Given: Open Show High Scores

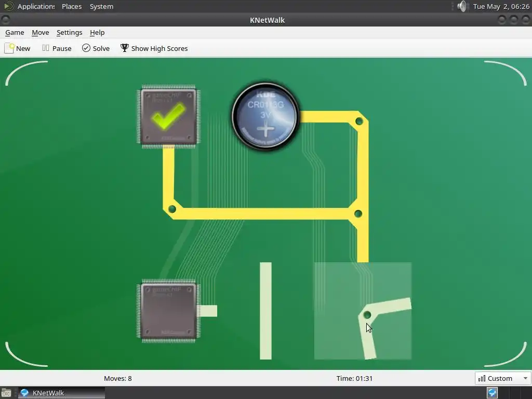Looking at the screenshot, I should [x=154, y=48].
